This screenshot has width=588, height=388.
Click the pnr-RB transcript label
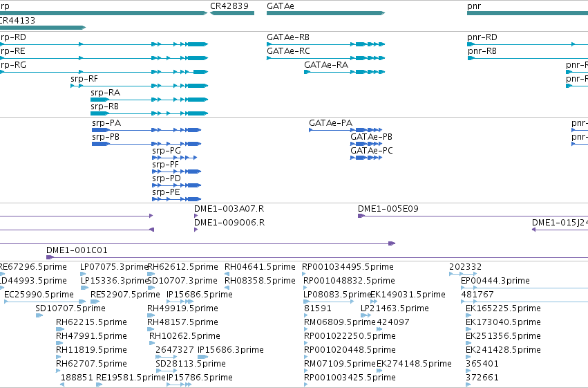click(482, 51)
